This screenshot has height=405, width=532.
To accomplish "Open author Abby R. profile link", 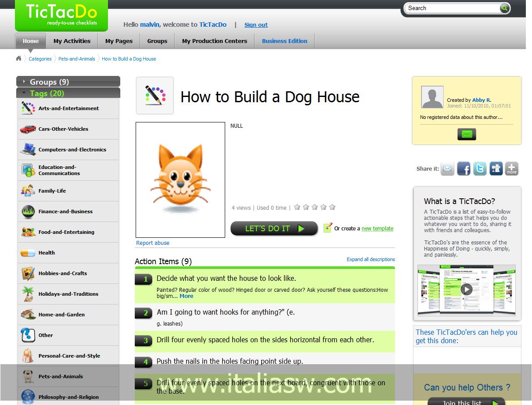I will coord(482,100).
